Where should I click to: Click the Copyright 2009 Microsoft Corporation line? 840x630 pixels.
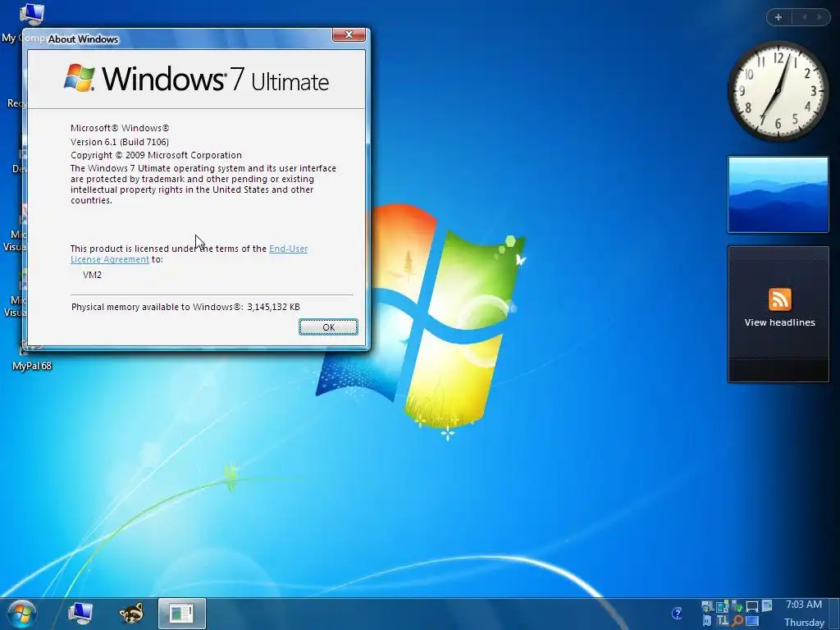pos(156,155)
